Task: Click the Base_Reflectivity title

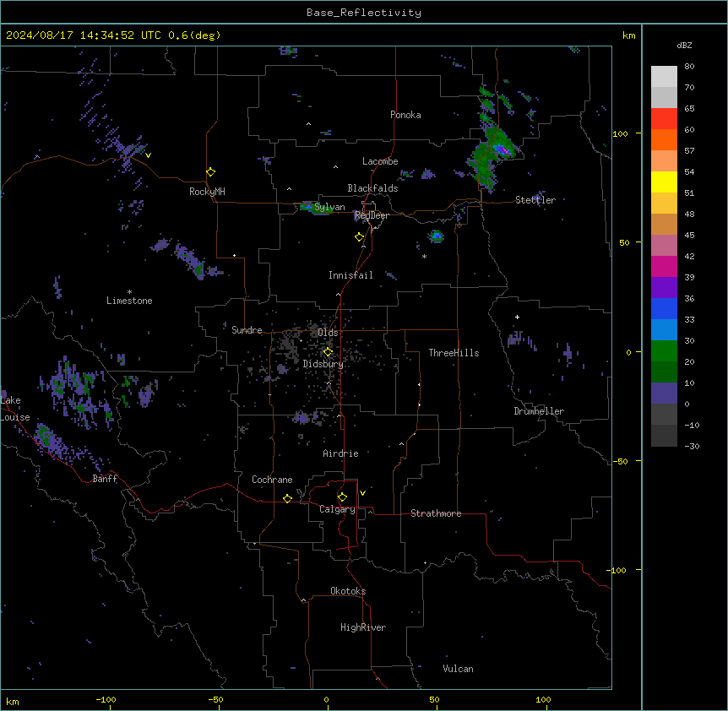Action: (x=364, y=13)
